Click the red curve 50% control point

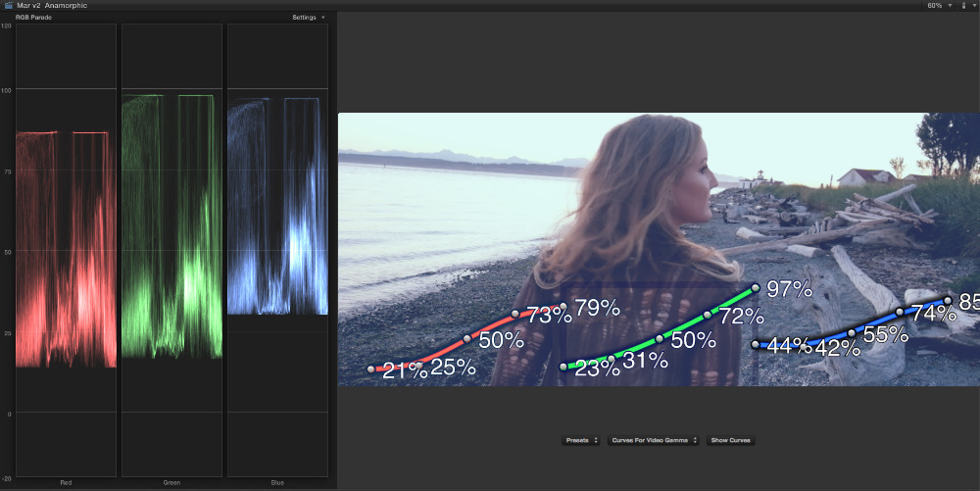467,338
